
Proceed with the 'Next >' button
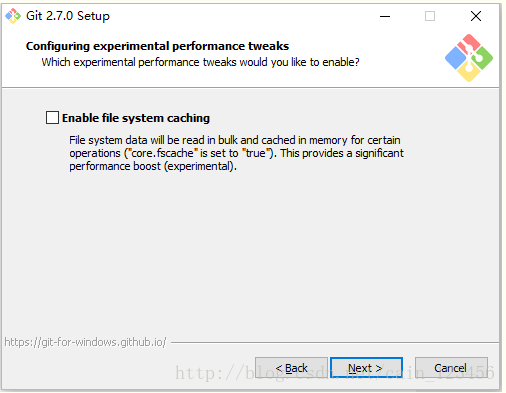pyautogui.click(x=366, y=368)
